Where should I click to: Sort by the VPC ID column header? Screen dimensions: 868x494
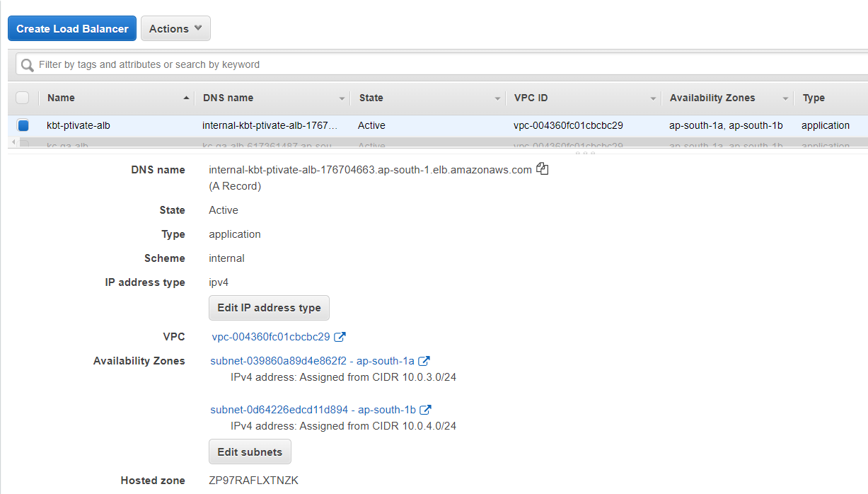[x=584, y=98]
